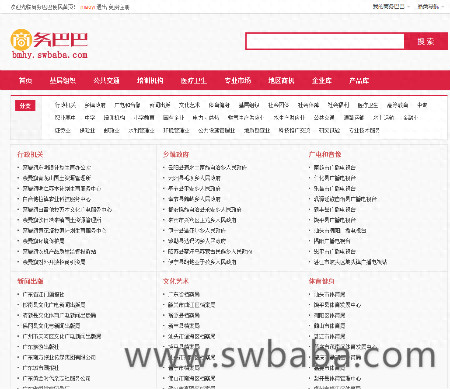Click the red 分类 category label

tap(25, 106)
